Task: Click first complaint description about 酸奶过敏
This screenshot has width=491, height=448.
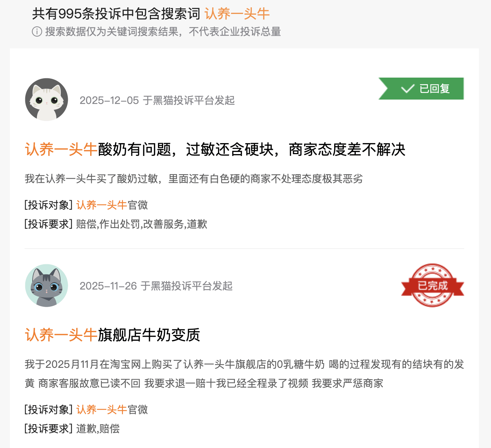Action: click(194, 179)
